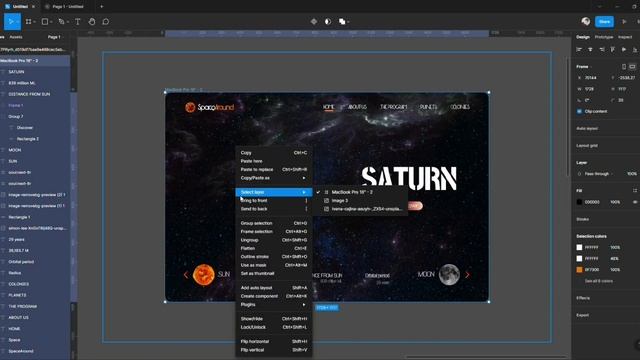Choose Flip horizontal from context menu
Viewport: 640px width, 360px height.
[273, 341]
